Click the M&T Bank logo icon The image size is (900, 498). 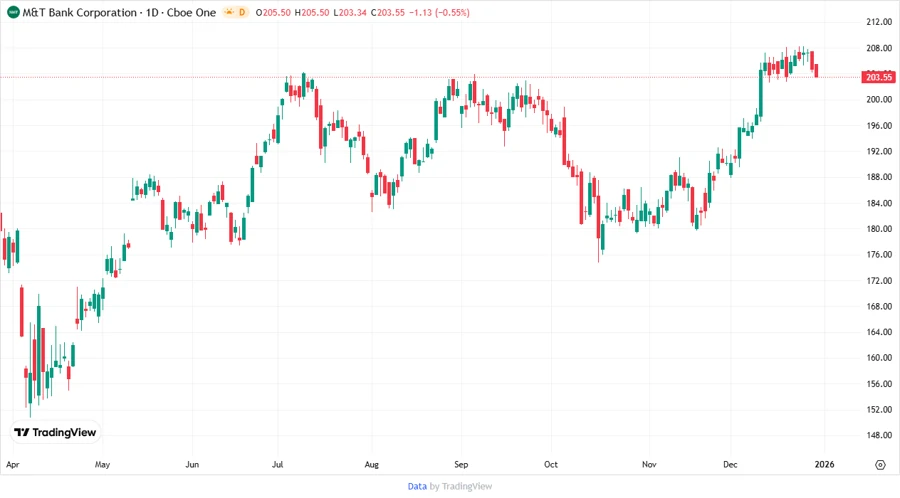(13, 12)
